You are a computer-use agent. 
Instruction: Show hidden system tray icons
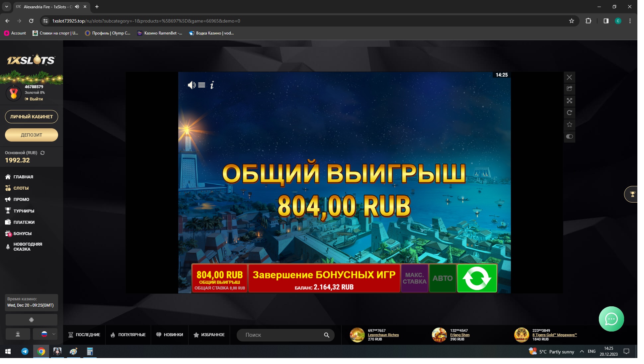tap(582, 351)
